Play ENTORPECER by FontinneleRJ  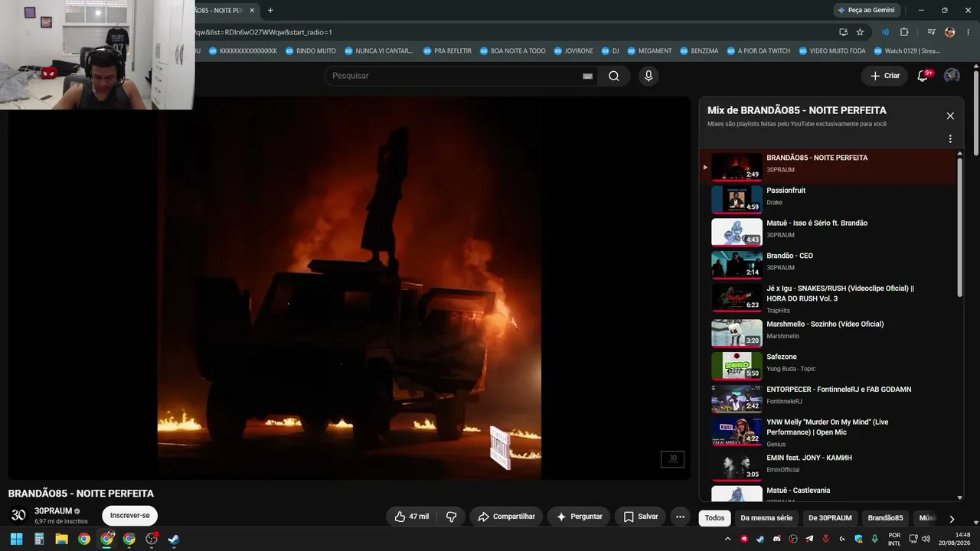(x=831, y=398)
